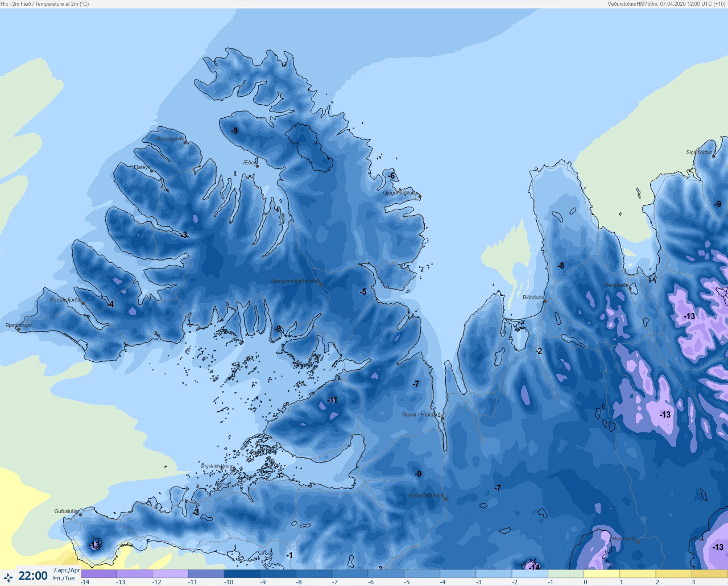Click the -11 temperature value on the map
Screen dimensions: 728x586
[332, 400]
